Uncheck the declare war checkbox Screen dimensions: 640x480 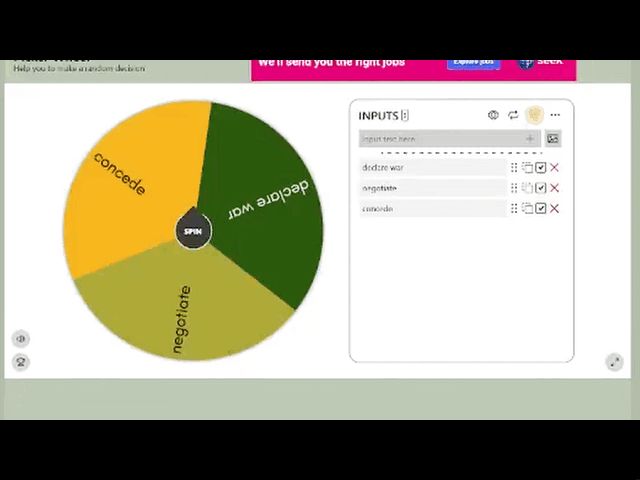541,167
